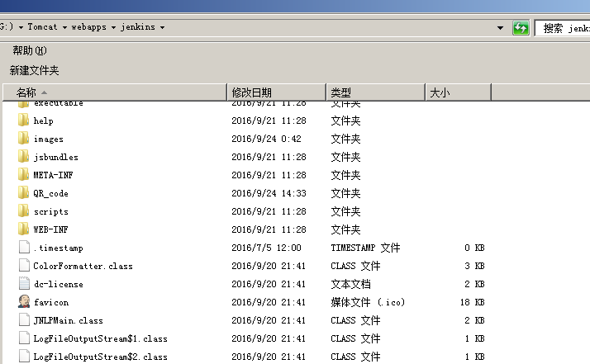
Task: Click the LogFileOutputStream$1.class file icon
Action: tap(24, 338)
